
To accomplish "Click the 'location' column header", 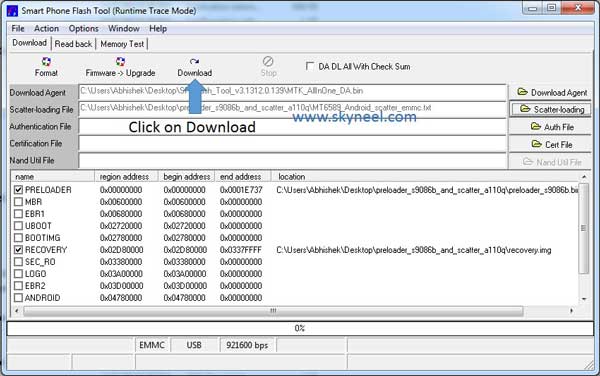I will [x=425, y=177].
